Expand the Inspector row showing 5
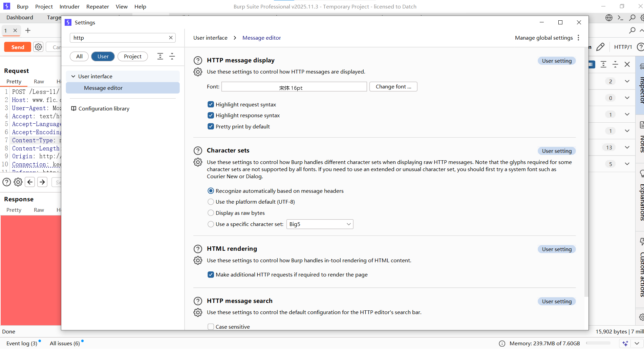Image resolution: width=644 pixels, height=349 pixels. pos(627,164)
